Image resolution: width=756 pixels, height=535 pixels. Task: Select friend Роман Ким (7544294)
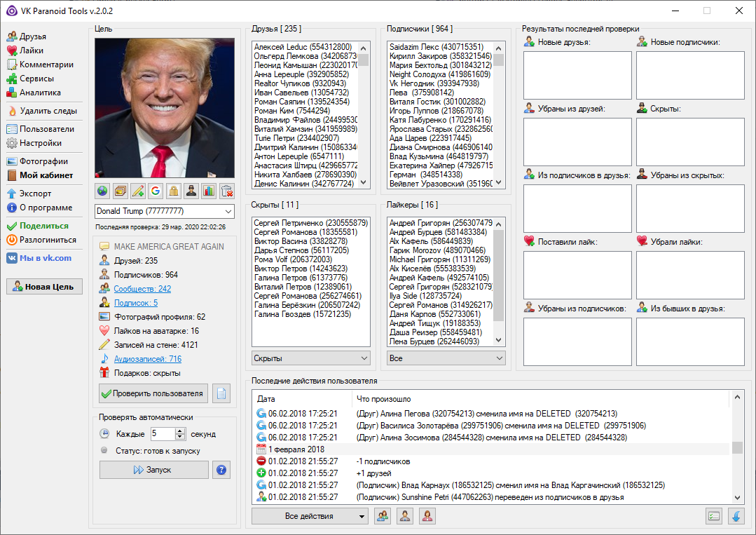point(292,111)
